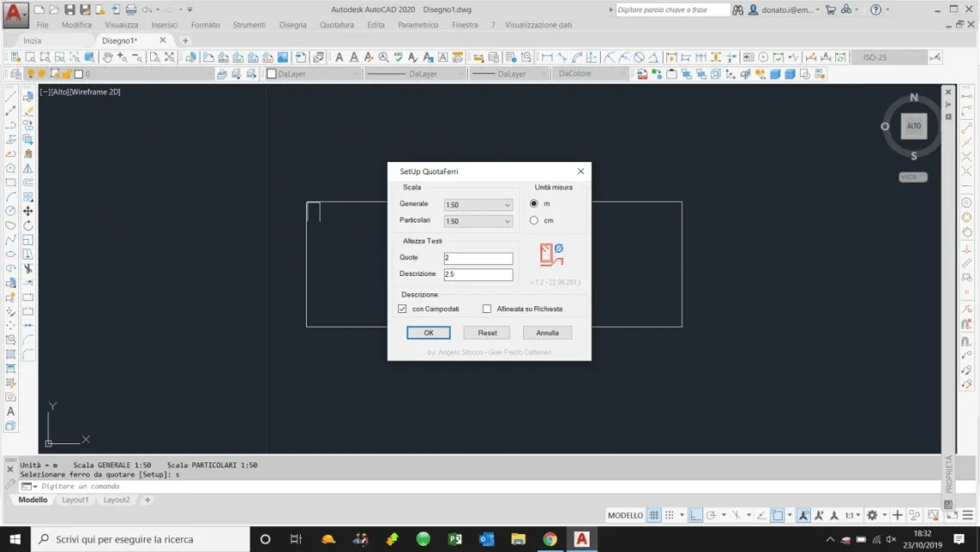This screenshot has width=980, height=552.
Task: Open the DaLayer color dropdown
Action: [x=313, y=74]
